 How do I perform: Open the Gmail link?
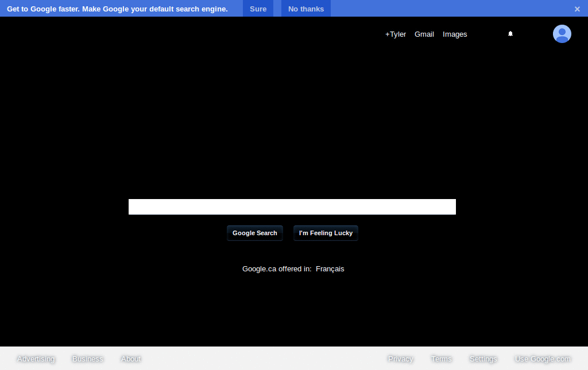pos(424,34)
